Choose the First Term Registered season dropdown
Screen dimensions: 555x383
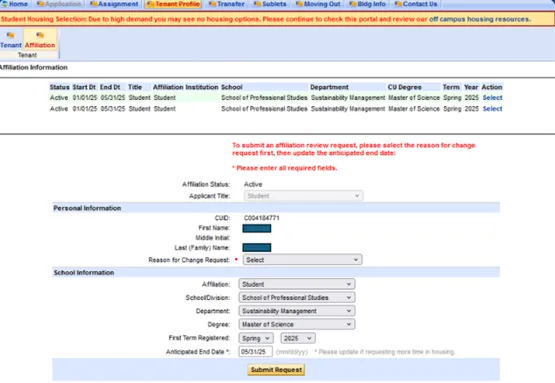pyautogui.click(x=256, y=338)
